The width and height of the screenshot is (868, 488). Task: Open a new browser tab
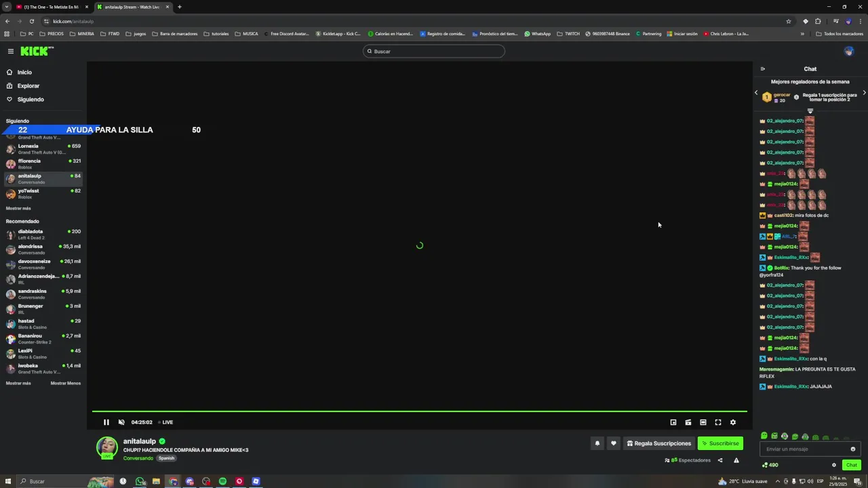[x=180, y=7]
